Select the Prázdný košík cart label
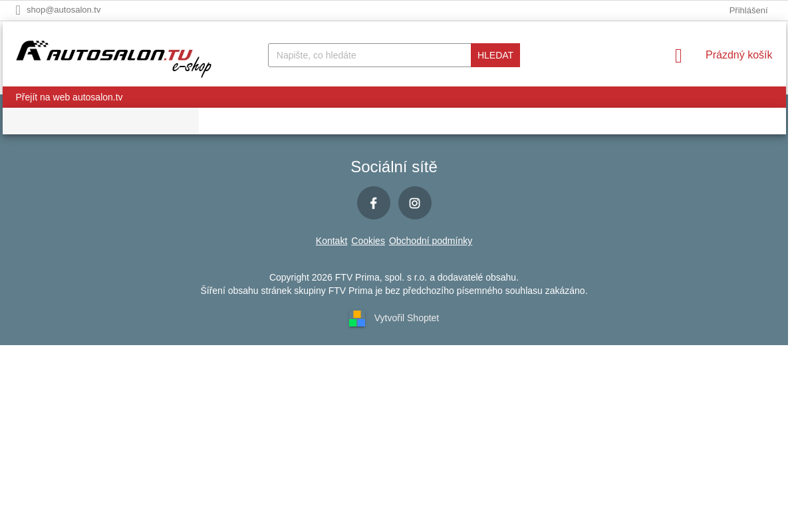Screen dimensions: 798x532 [x=739, y=55]
